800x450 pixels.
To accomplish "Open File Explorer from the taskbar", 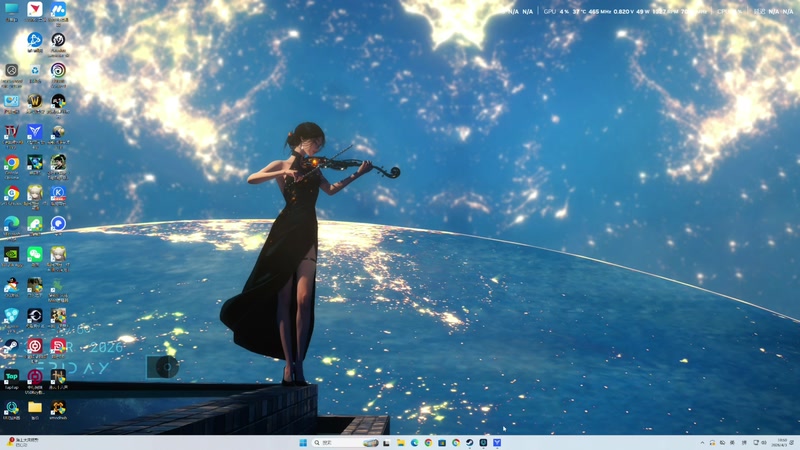I will pyautogui.click(x=401, y=442).
